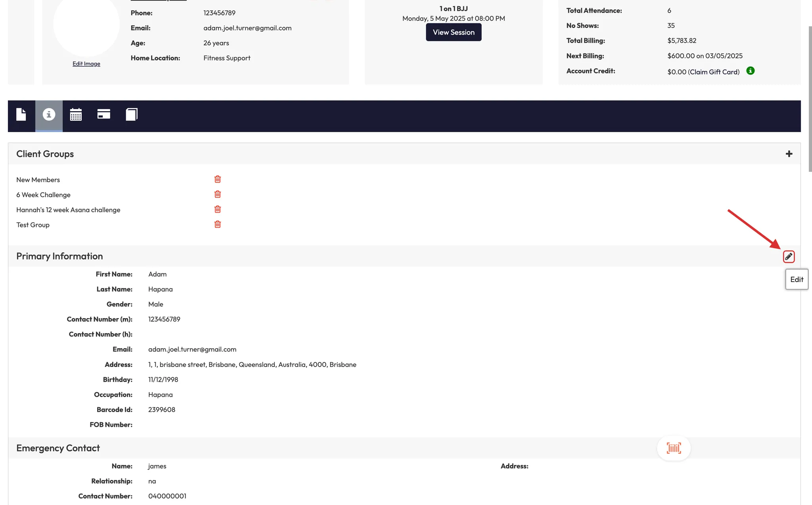
Task: Remove Test Group from client
Action: (218, 225)
